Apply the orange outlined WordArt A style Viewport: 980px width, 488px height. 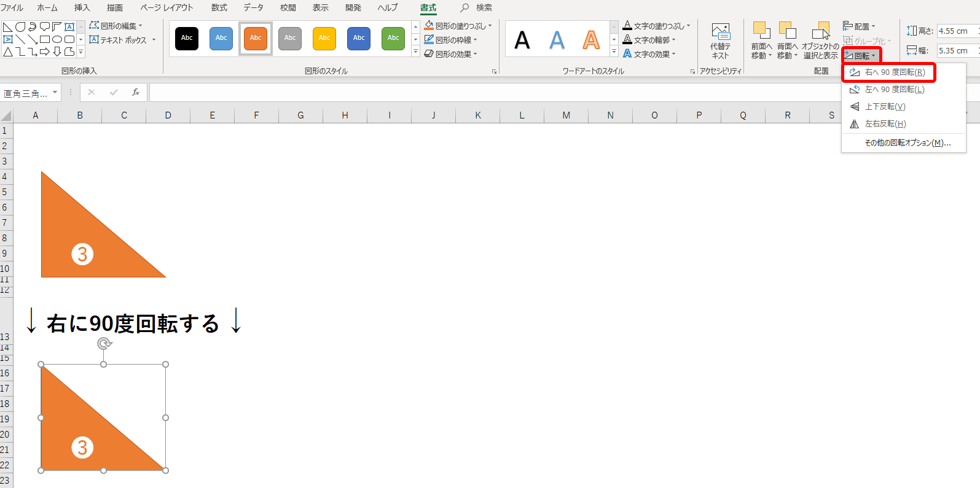tap(591, 41)
